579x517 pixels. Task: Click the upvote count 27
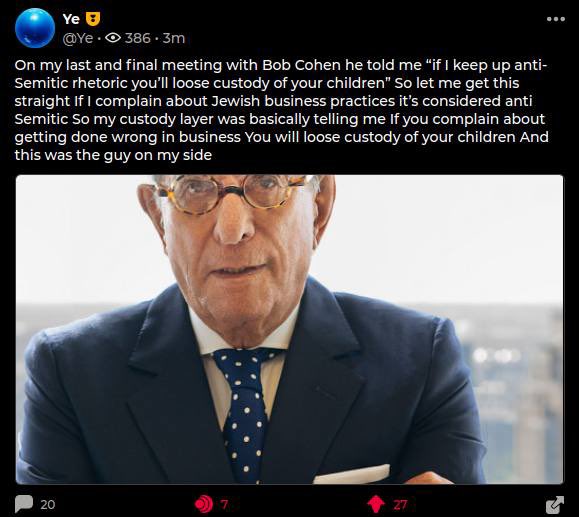pos(400,504)
